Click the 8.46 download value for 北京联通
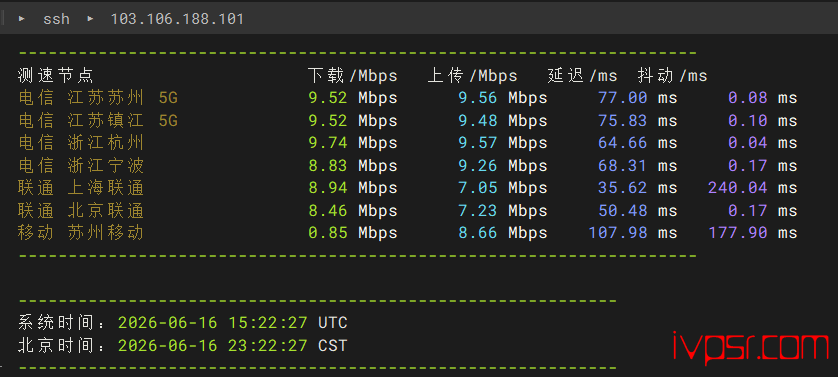The image size is (838, 377). coord(328,210)
